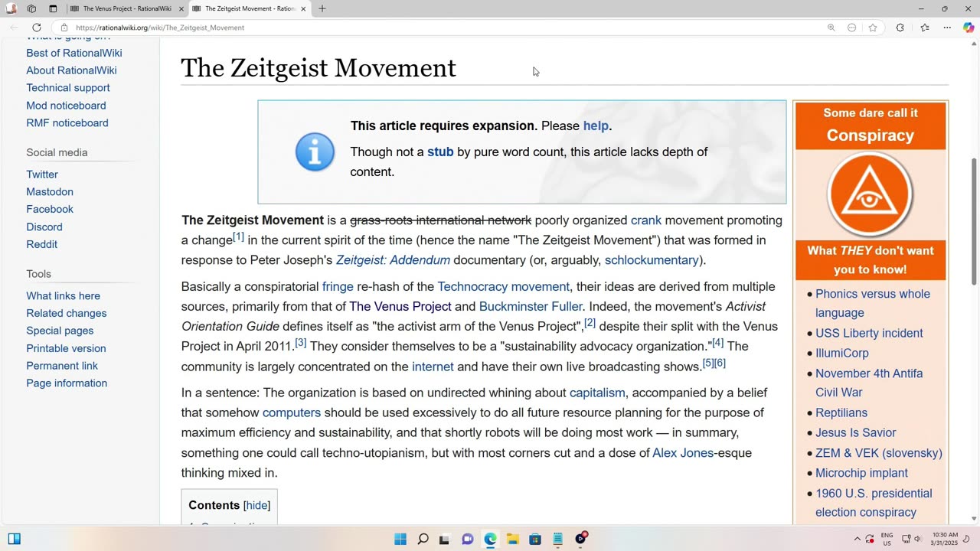Open the Windows Start menu
This screenshot has height=551, width=980.
click(400, 539)
